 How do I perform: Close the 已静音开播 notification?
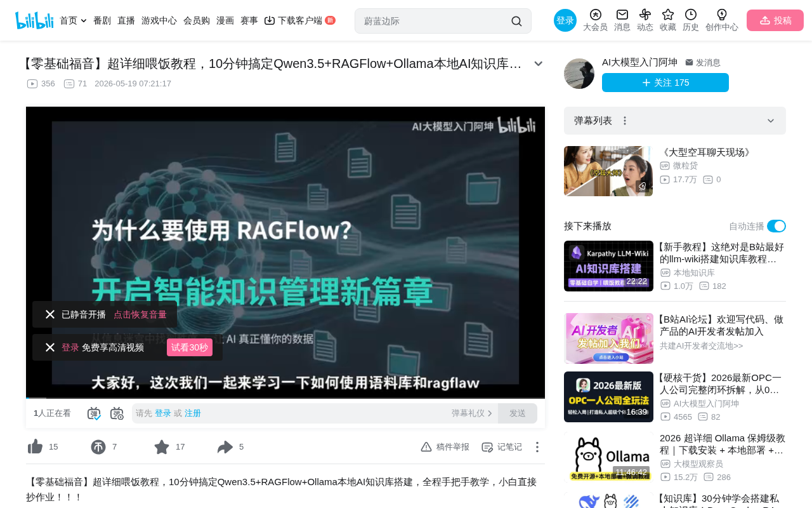50,314
